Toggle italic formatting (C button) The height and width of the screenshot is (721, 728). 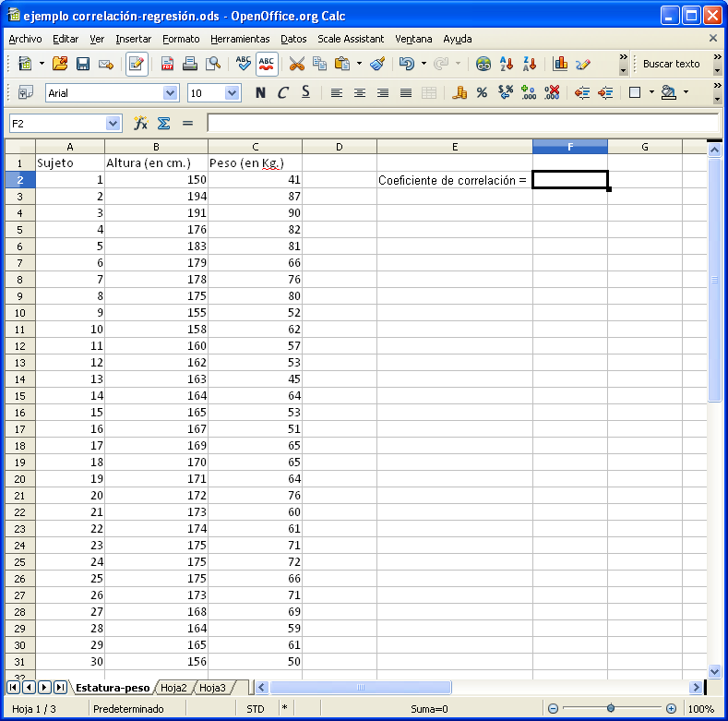pyautogui.click(x=283, y=92)
